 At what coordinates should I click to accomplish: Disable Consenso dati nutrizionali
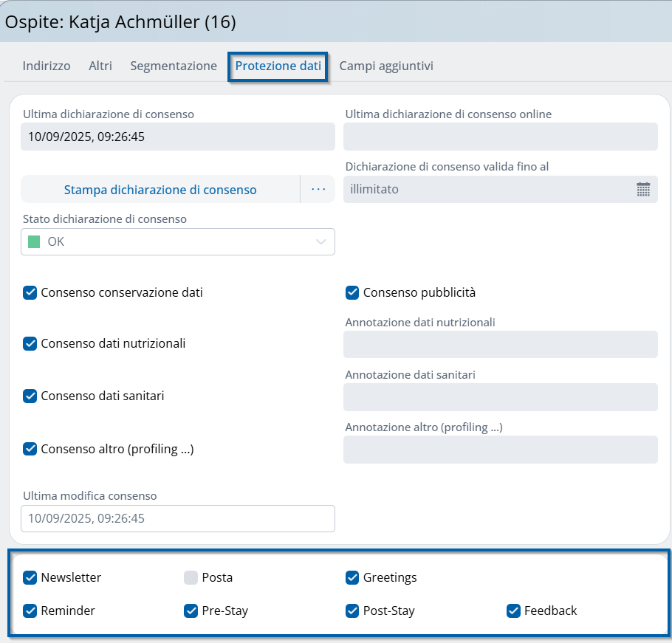tap(30, 343)
